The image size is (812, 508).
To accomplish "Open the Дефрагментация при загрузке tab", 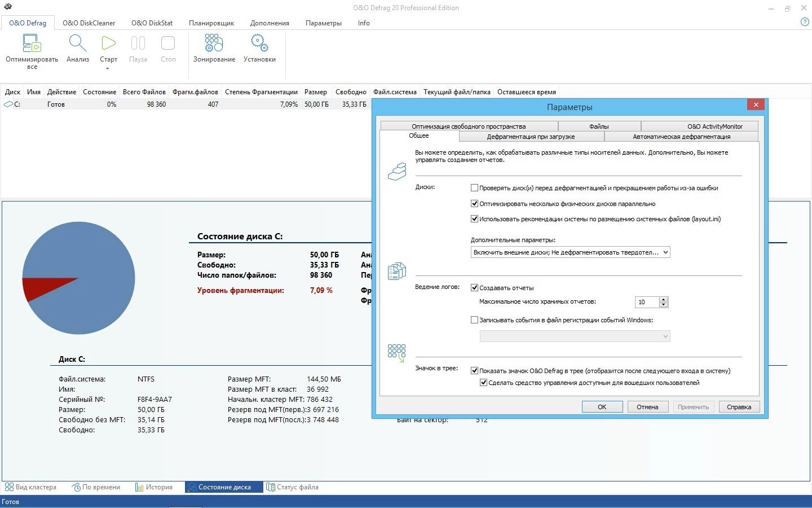I will 531,137.
